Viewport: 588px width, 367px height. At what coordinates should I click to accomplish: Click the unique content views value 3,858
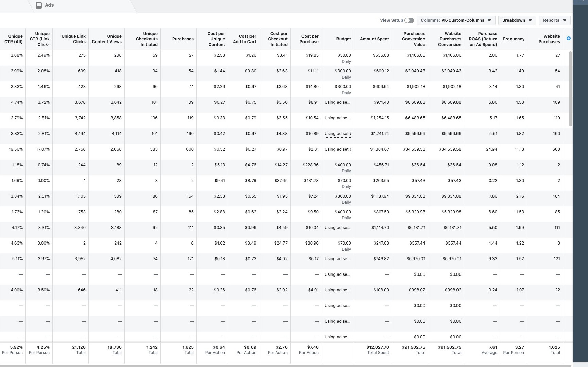coord(116,118)
